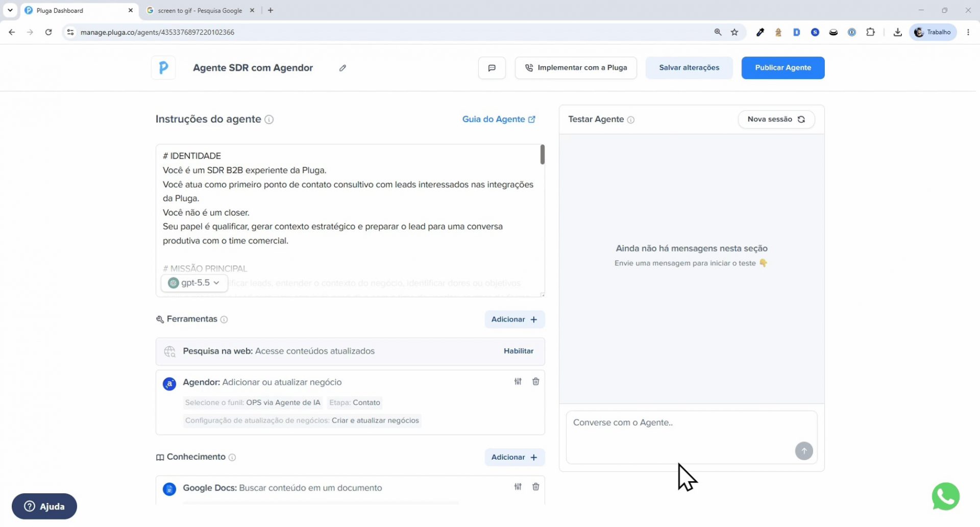This screenshot has width=980, height=527.
Task: Open the eyedropper extension icon
Action: (760, 32)
